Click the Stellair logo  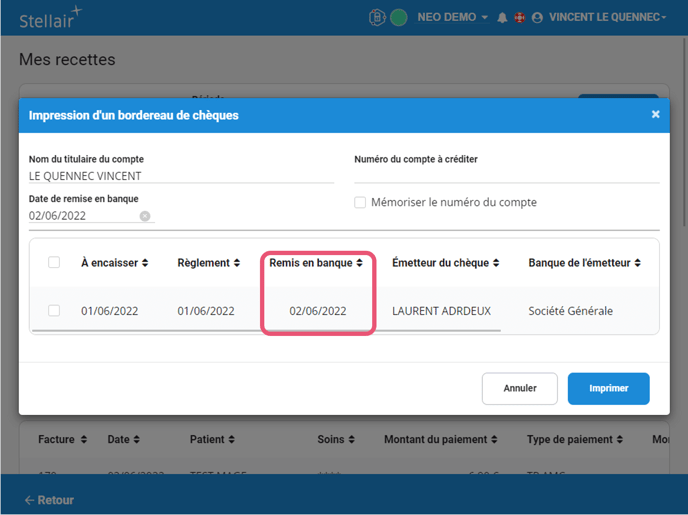(50, 17)
